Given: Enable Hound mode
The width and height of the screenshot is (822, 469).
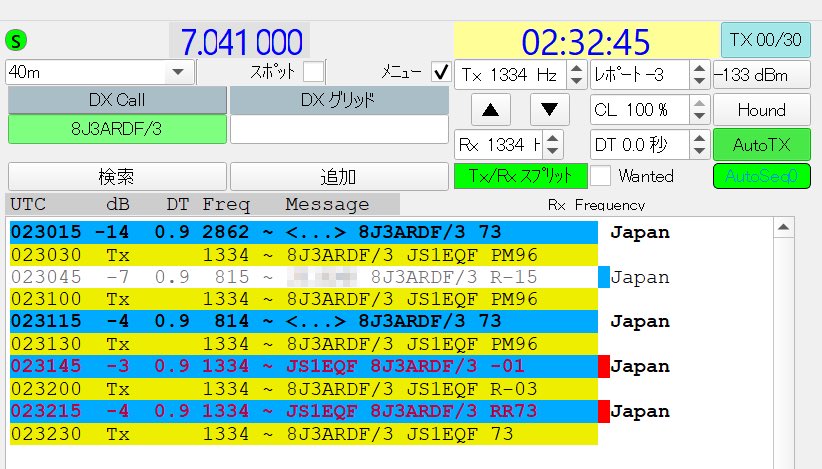Looking at the screenshot, I should 762,110.
